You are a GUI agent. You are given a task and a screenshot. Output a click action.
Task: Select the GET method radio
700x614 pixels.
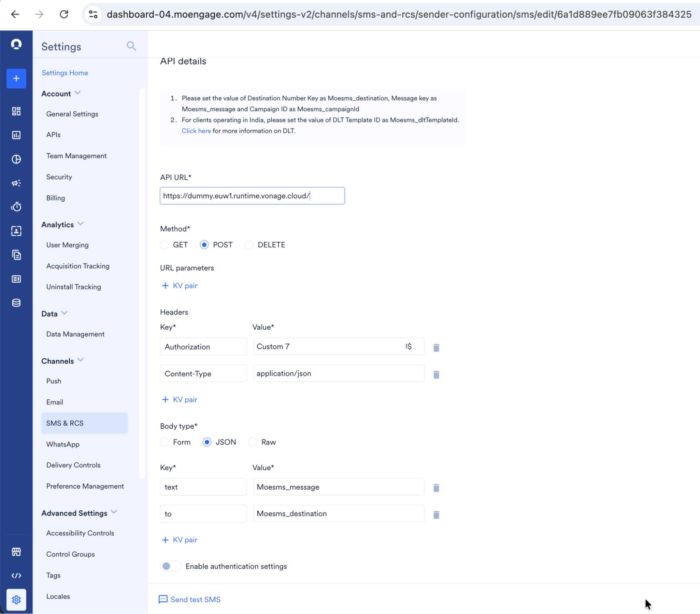(164, 244)
